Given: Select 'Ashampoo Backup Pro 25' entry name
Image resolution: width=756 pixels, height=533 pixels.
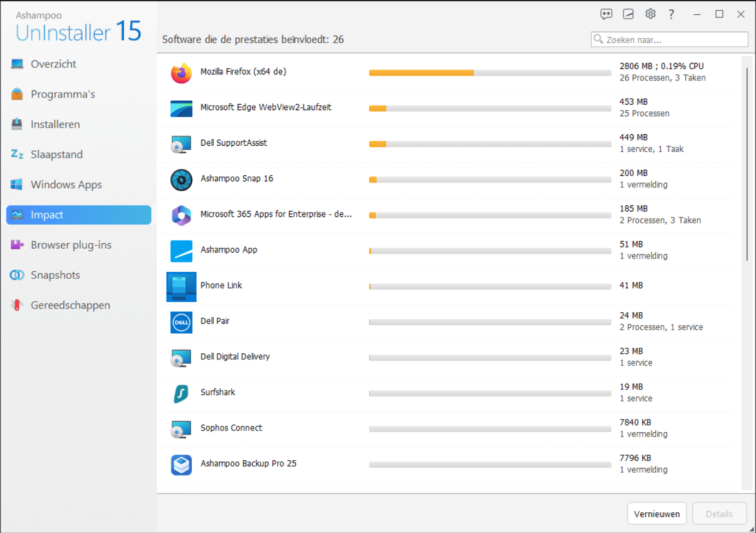Looking at the screenshot, I should (248, 463).
